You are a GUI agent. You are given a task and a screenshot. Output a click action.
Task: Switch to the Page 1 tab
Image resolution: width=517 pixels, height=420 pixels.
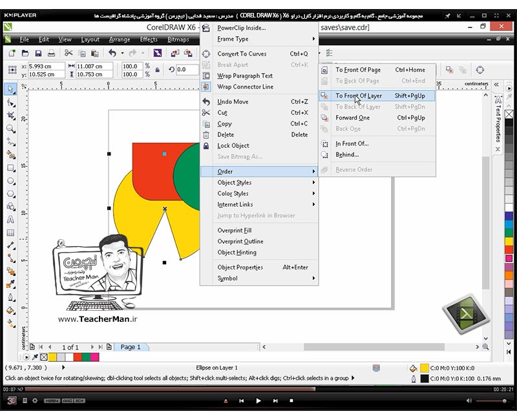(x=131, y=347)
